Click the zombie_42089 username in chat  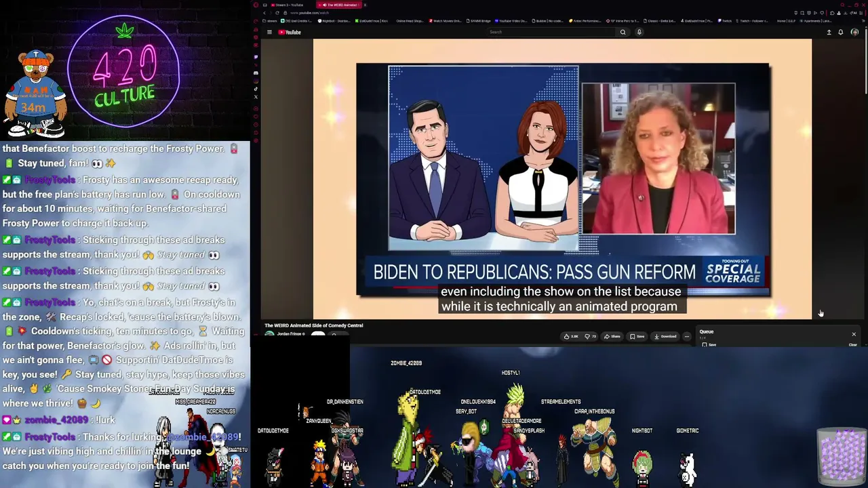coord(56,420)
